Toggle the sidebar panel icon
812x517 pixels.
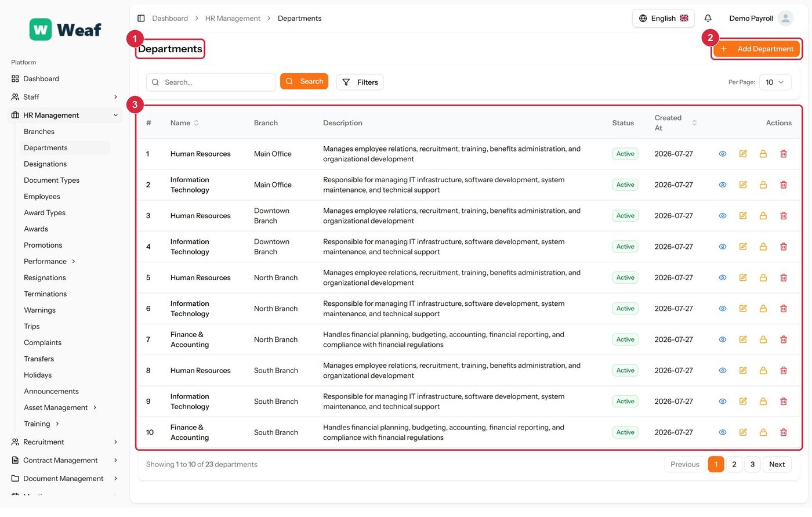coord(141,19)
